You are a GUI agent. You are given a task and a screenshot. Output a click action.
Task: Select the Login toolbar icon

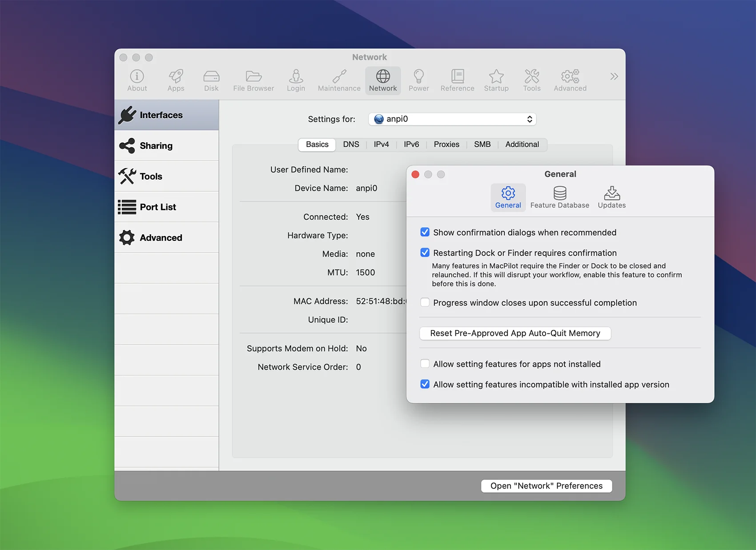pyautogui.click(x=296, y=80)
